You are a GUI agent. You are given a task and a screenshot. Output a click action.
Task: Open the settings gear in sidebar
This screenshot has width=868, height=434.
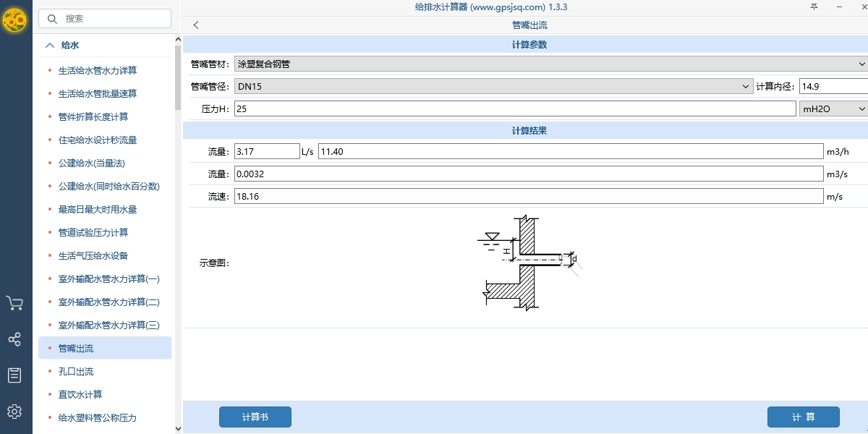click(15, 411)
